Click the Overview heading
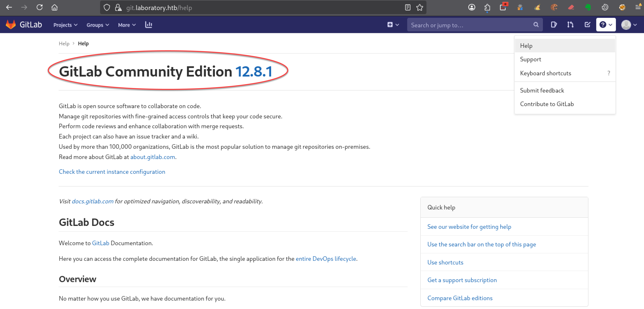 tap(78, 279)
